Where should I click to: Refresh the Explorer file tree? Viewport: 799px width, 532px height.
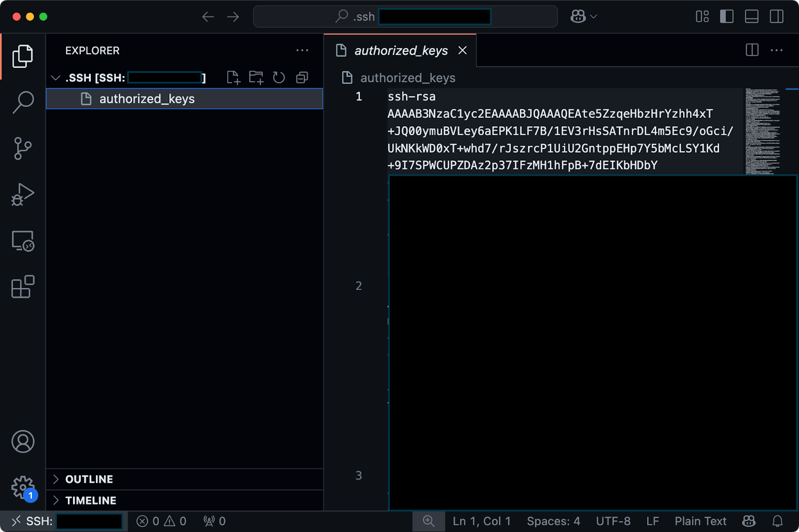279,77
